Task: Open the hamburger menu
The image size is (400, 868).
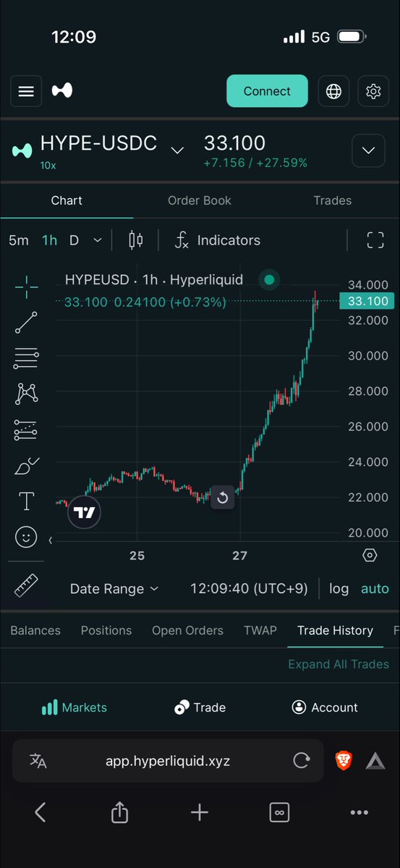Action: (26, 91)
